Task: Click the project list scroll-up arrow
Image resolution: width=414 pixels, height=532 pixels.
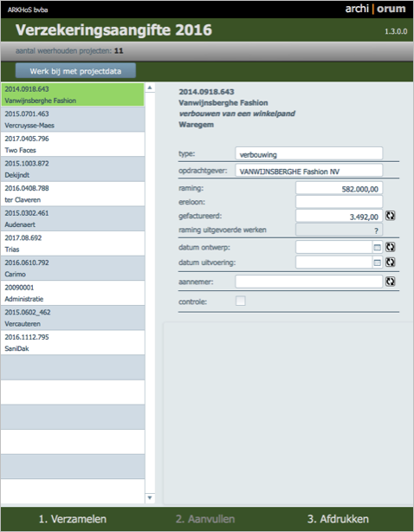Action: point(150,88)
